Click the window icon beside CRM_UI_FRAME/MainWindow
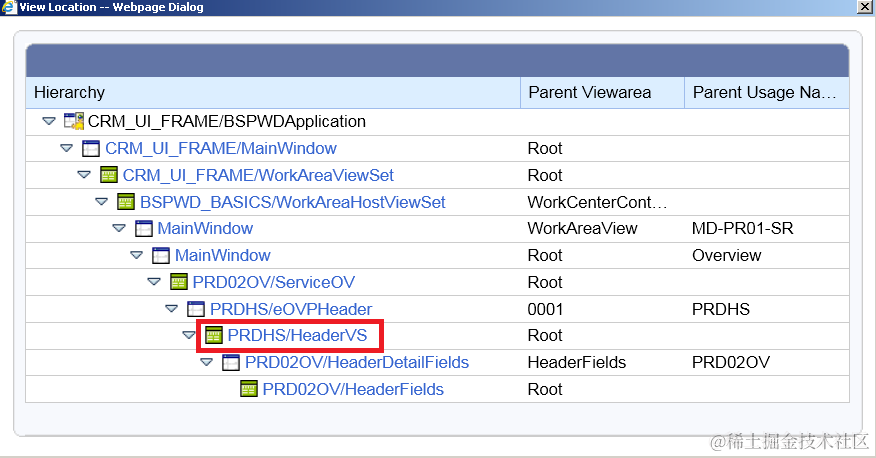Image resolution: width=876 pixels, height=458 pixels. tap(91, 149)
